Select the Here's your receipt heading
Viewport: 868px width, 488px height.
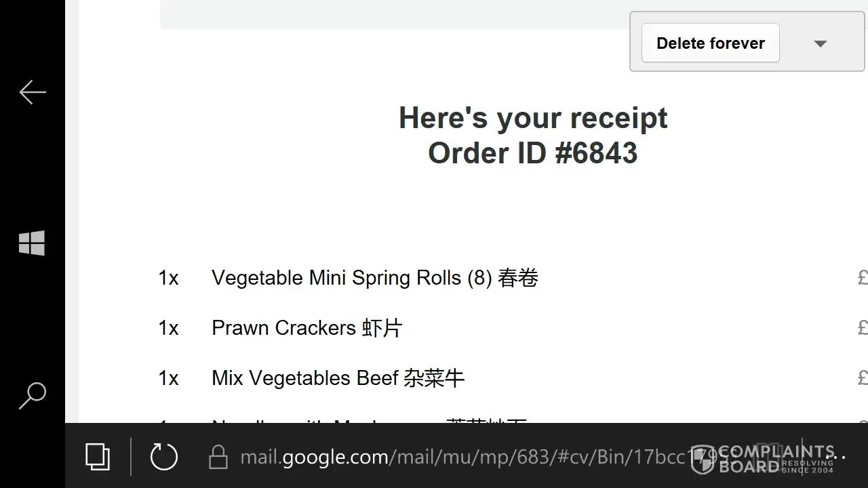coord(533,118)
